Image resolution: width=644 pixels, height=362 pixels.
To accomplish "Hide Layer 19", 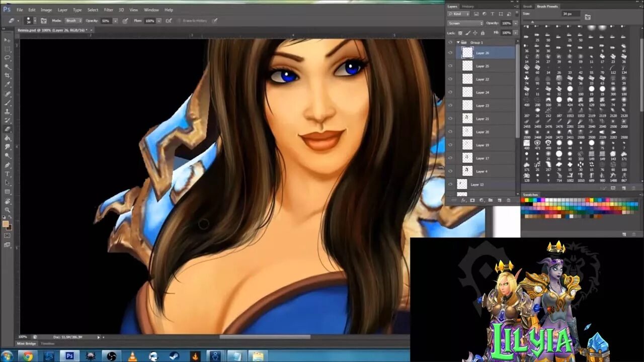I will click(450, 145).
